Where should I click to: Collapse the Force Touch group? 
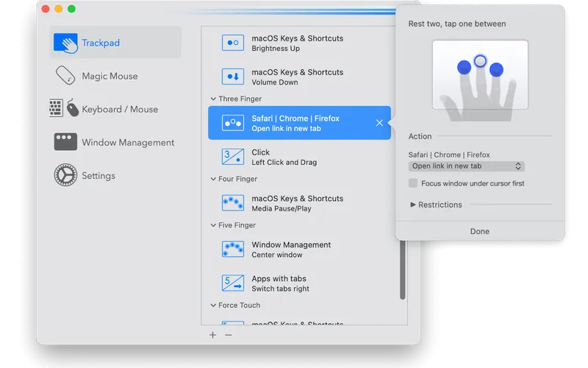tap(213, 305)
